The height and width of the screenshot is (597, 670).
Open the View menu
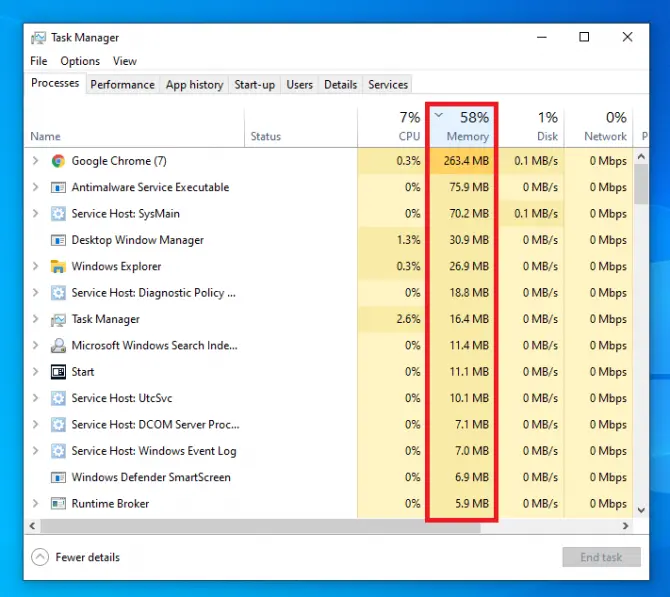pyautogui.click(x=125, y=61)
